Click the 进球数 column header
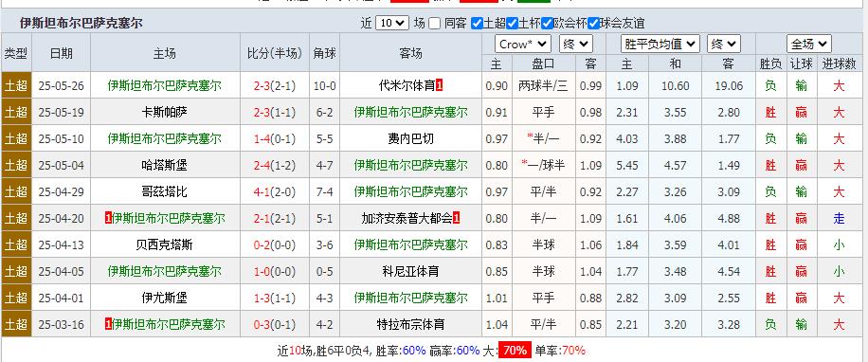Viewport: 868px width, 362px height. 840,63
